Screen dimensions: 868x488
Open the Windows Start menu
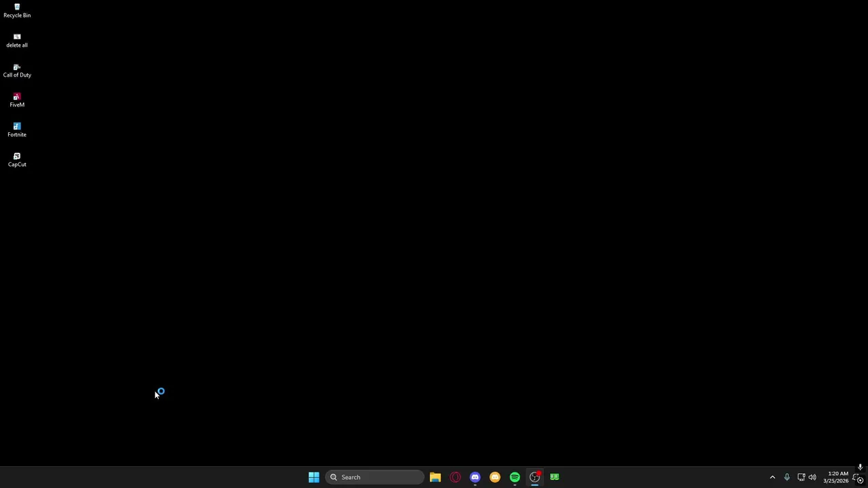314,477
